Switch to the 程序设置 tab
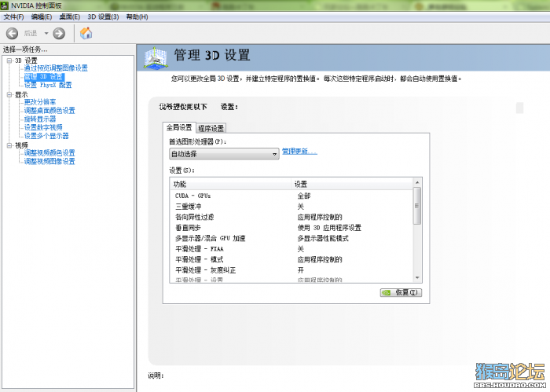 tap(211, 128)
